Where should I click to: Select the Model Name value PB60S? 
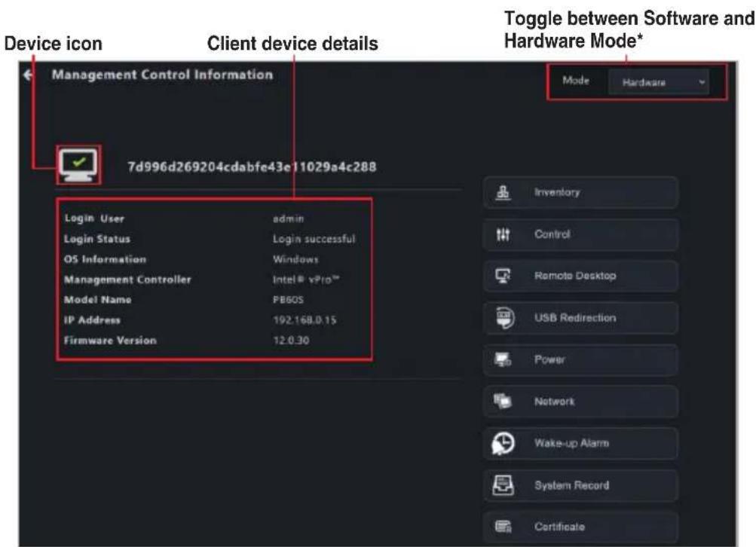click(x=289, y=300)
